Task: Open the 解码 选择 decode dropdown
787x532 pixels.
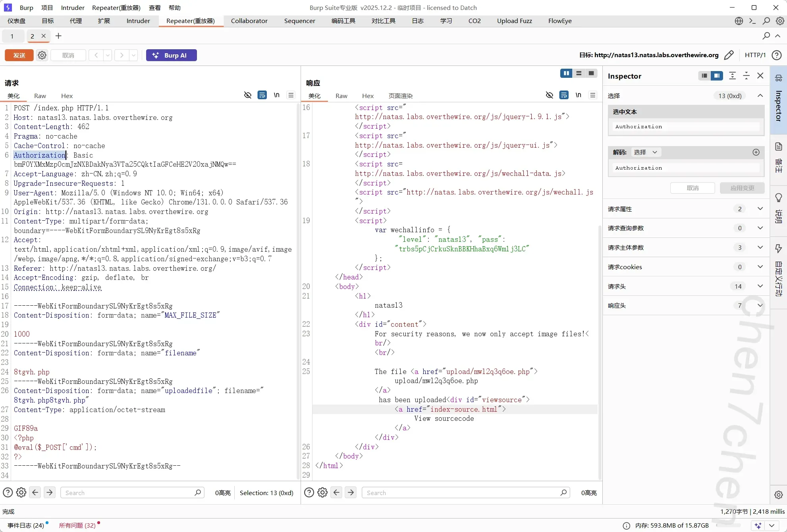Action: point(646,152)
